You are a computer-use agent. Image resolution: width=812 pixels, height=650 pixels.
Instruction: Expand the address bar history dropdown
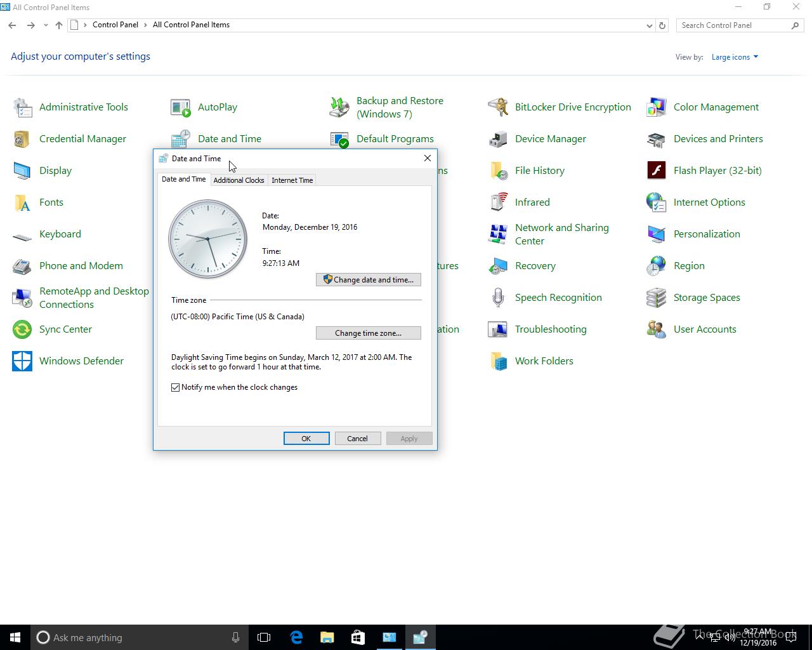click(x=649, y=25)
